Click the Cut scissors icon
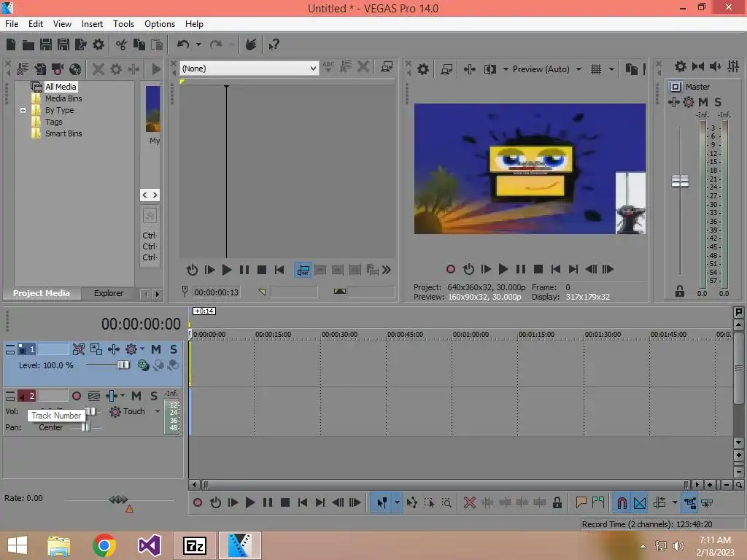Screen dimensions: 747x560 click(x=122, y=44)
